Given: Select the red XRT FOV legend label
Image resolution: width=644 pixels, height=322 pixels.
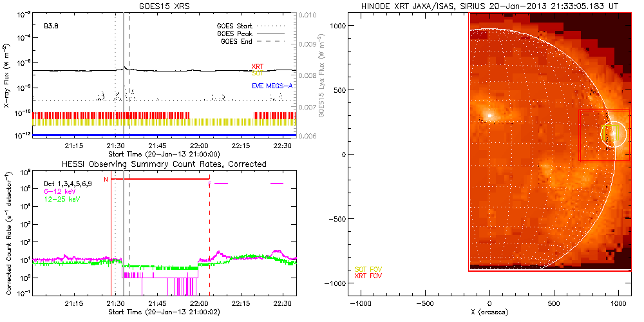Looking at the screenshot, I should point(368,276).
